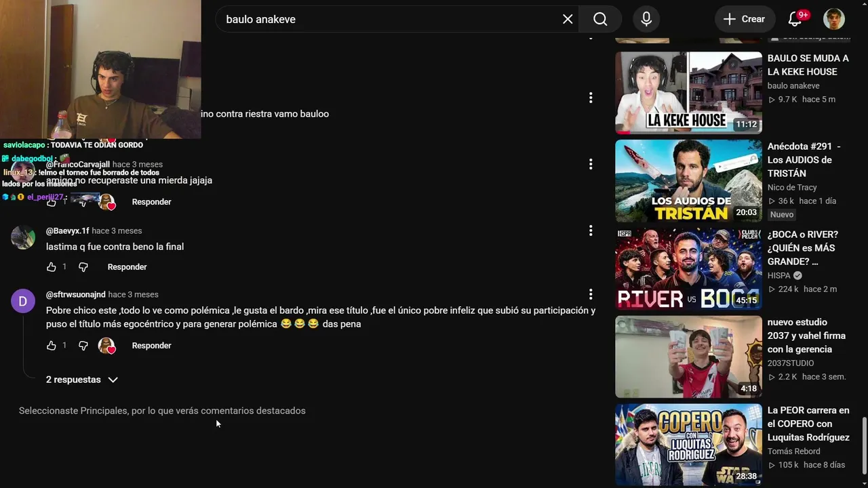The height and width of the screenshot is (488, 868).
Task: Dislike the 'Pobre chico este' comment
Action: [83, 346]
